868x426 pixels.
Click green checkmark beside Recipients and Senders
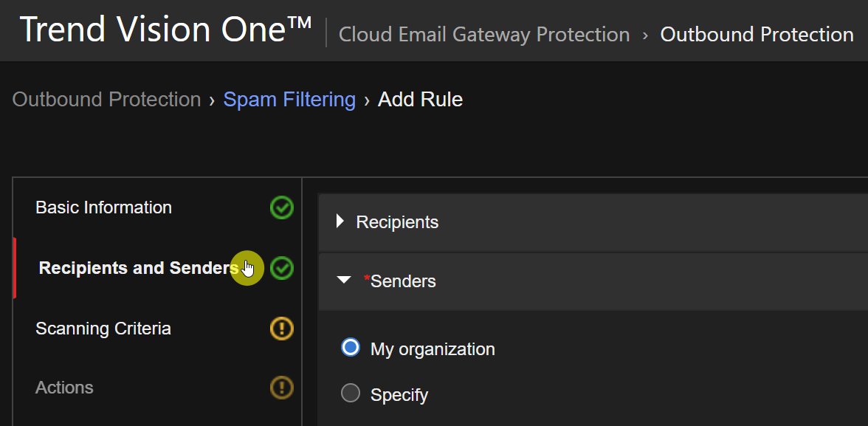coord(281,268)
